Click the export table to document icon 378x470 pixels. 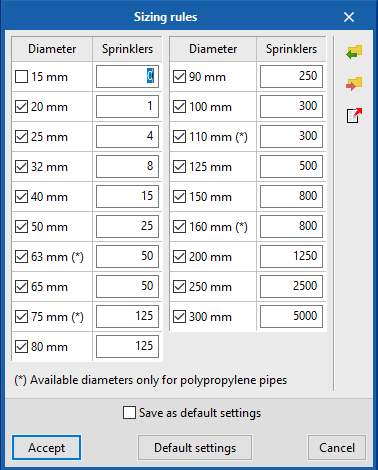[x=354, y=115]
